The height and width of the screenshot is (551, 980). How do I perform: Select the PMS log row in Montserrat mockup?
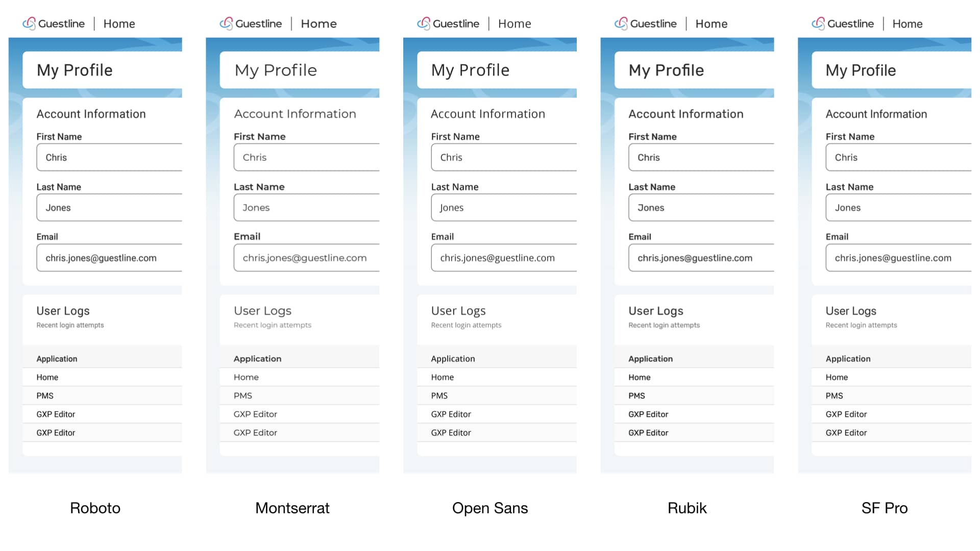(x=300, y=395)
